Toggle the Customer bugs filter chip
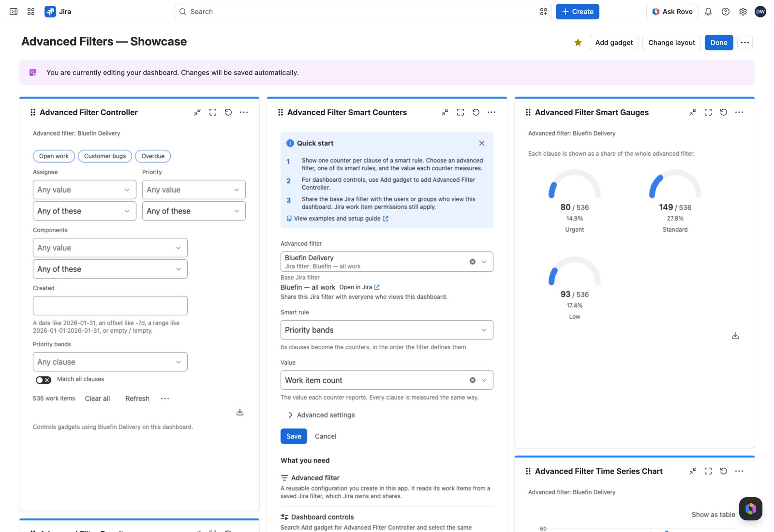This screenshot has width=774, height=532. click(105, 156)
